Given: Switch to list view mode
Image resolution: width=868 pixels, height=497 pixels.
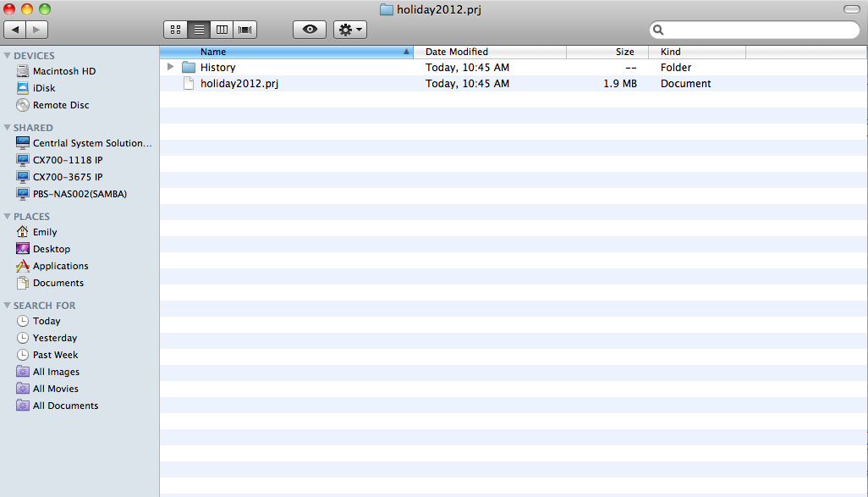Looking at the screenshot, I should (199, 30).
